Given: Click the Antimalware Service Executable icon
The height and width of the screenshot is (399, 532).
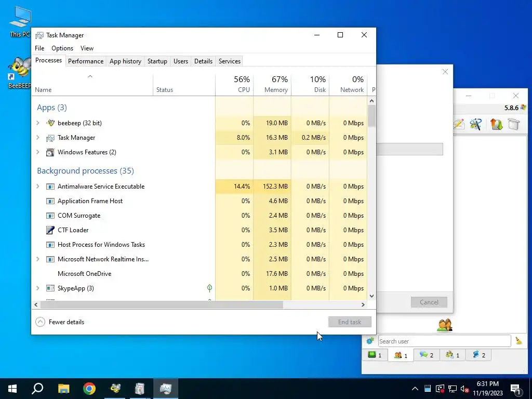Looking at the screenshot, I should coord(50,187).
